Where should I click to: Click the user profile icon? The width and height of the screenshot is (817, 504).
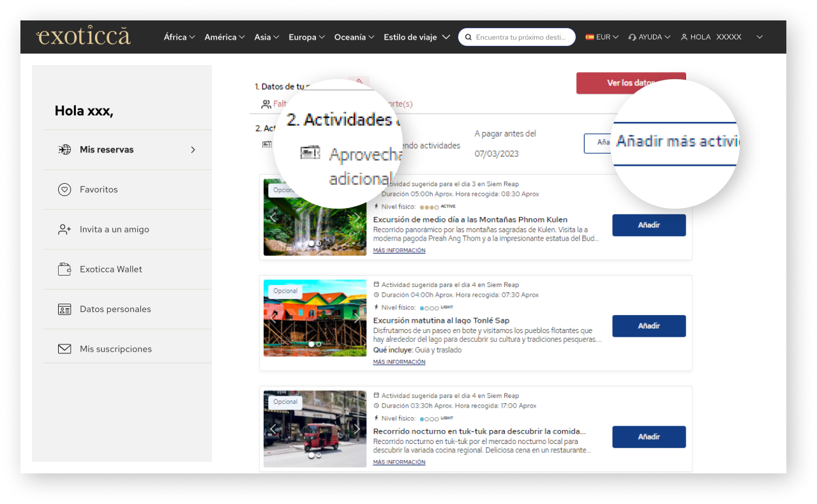pos(684,37)
